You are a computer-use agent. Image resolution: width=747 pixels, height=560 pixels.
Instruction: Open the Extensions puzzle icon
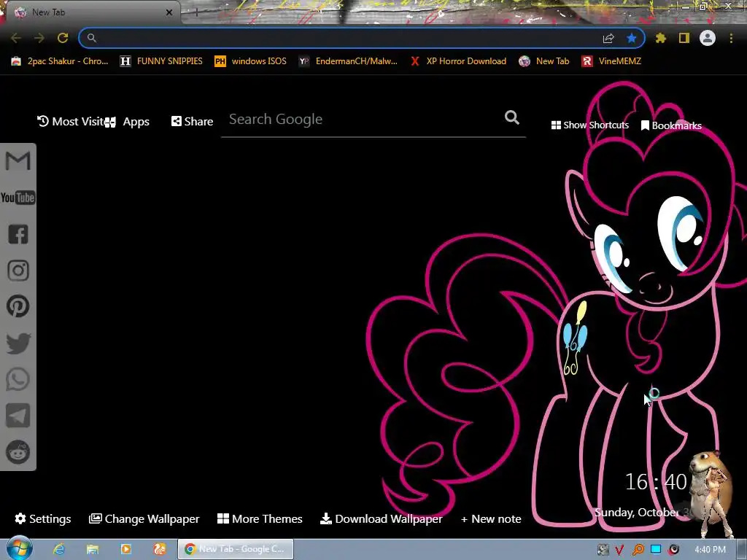(661, 38)
